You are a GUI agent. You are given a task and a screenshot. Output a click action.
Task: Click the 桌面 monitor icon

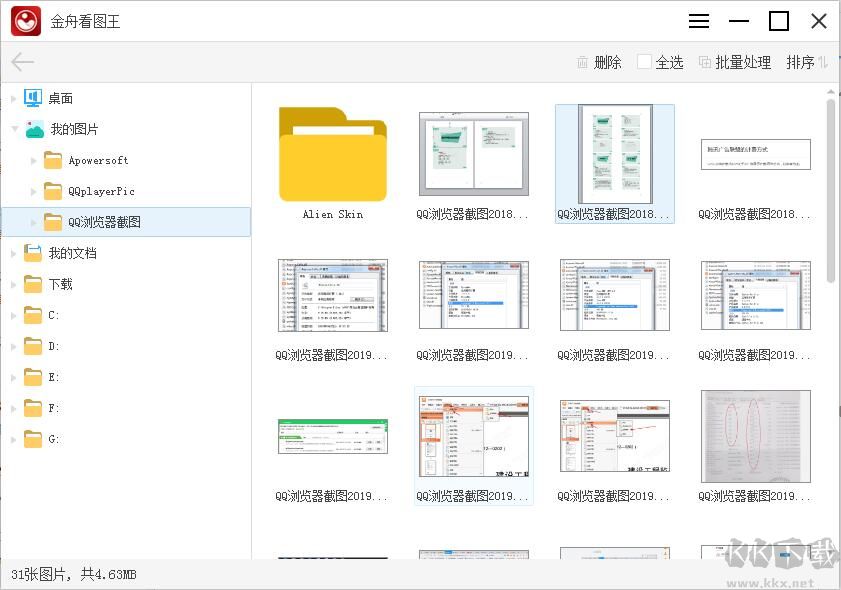[33, 98]
